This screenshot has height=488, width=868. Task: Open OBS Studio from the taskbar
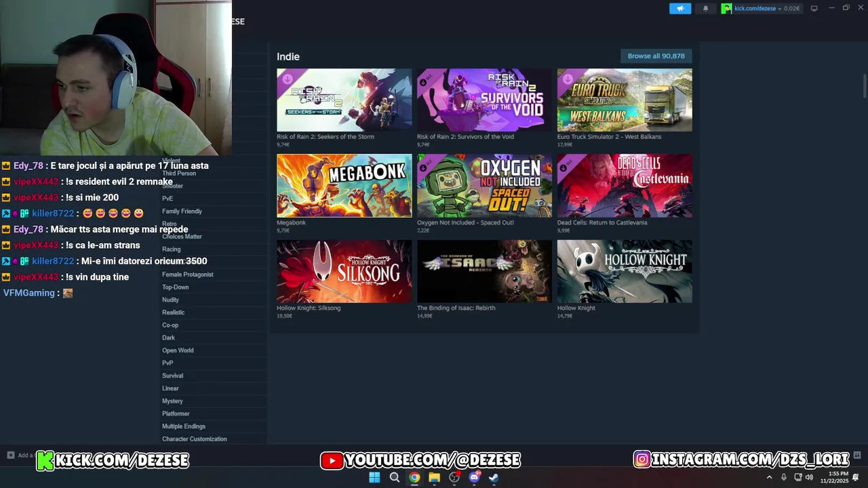454,477
